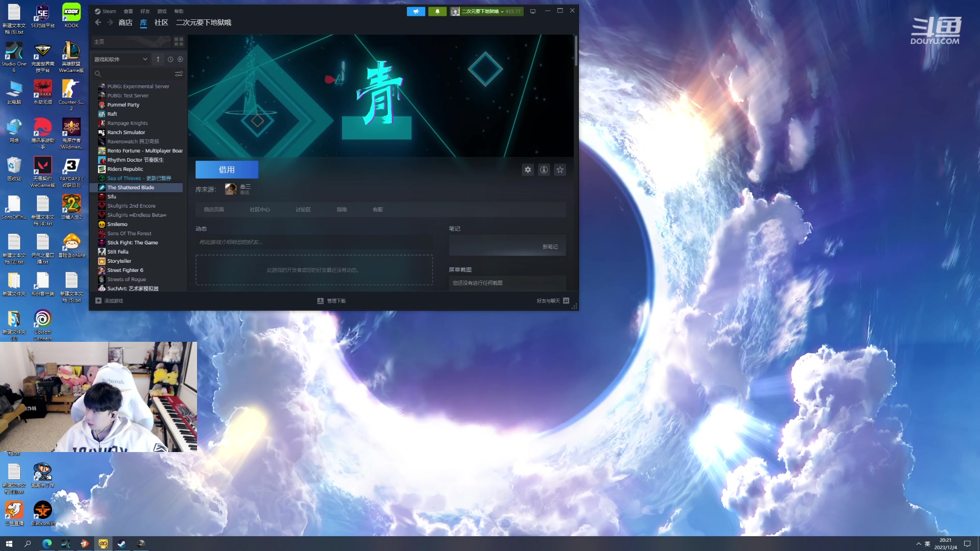Go back with the left arrow
The height and width of the screenshot is (551, 980).
click(x=98, y=22)
